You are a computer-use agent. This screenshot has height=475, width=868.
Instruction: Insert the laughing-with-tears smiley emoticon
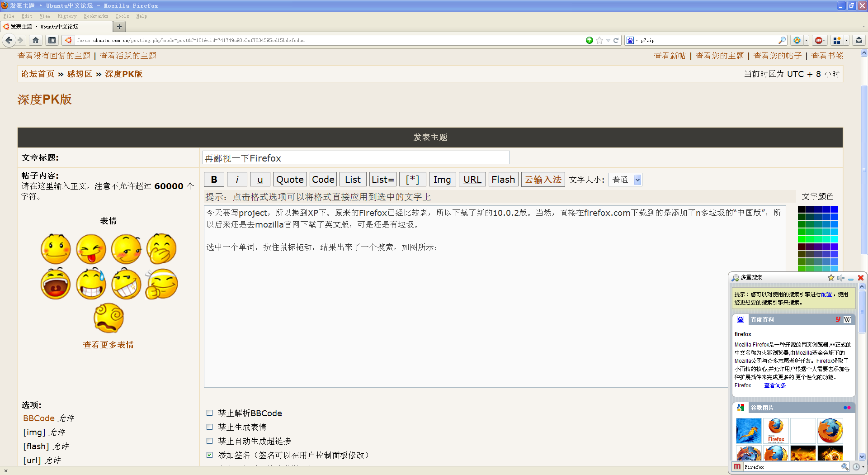pyautogui.click(x=91, y=283)
